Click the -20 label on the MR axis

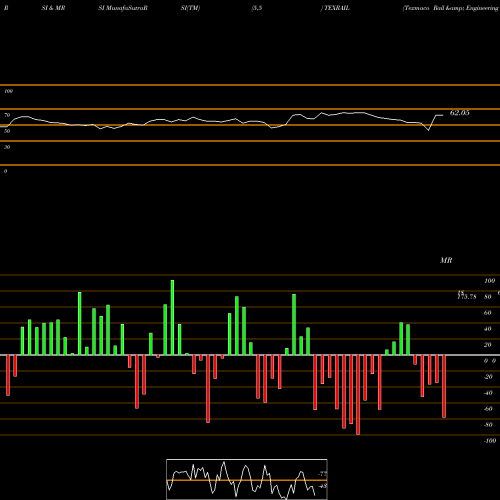[488, 377]
